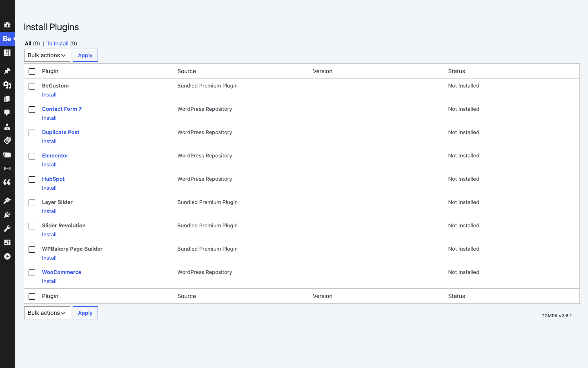Image resolution: width=588 pixels, height=368 pixels.
Task: Check the WPBakery Page Builder checkbox
Action: (x=32, y=249)
